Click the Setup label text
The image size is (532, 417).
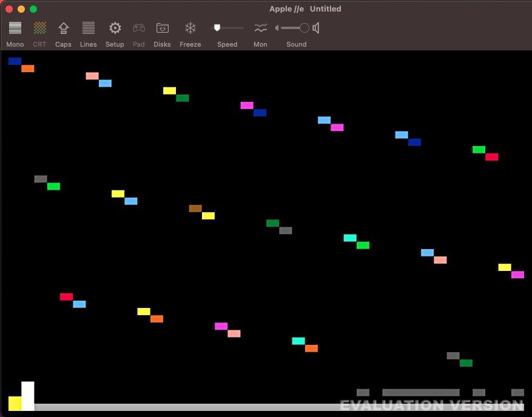pyautogui.click(x=115, y=44)
